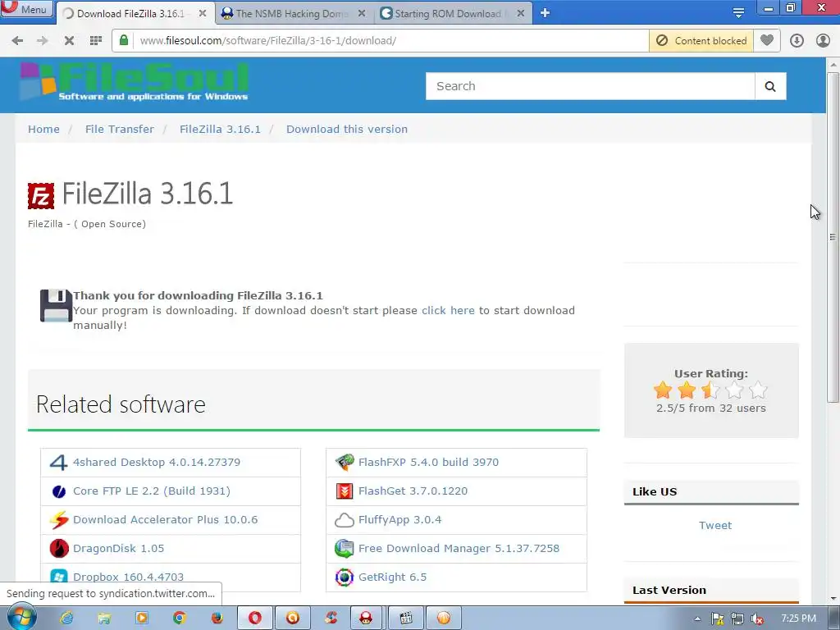Viewport: 840px width, 630px height.
Task: Click the green padlock security icon
Action: click(x=124, y=40)
